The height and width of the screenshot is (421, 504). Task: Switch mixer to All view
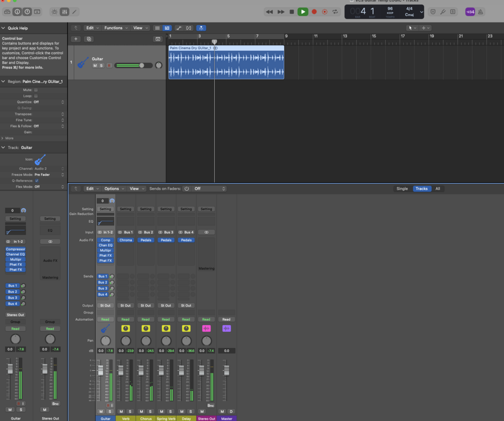437,189
